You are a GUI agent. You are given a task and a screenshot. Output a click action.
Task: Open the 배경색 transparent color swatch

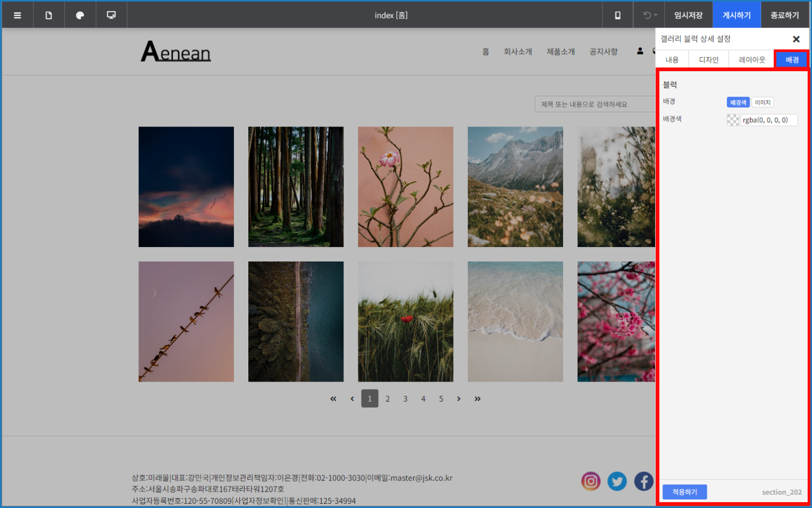pyautogui.click(x=733, y=120)
